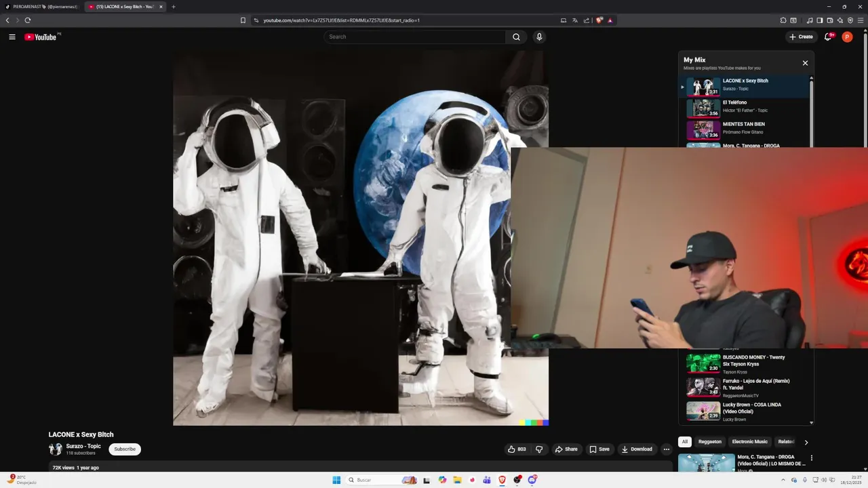Filter recommendations by Electronic Music

coord(750,442)
